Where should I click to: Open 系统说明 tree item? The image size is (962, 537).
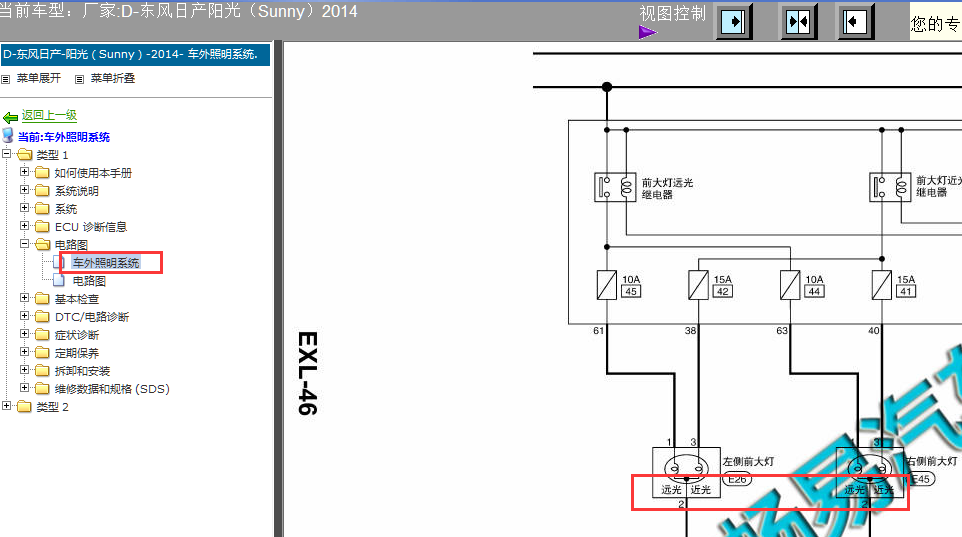tap(77, 191)
